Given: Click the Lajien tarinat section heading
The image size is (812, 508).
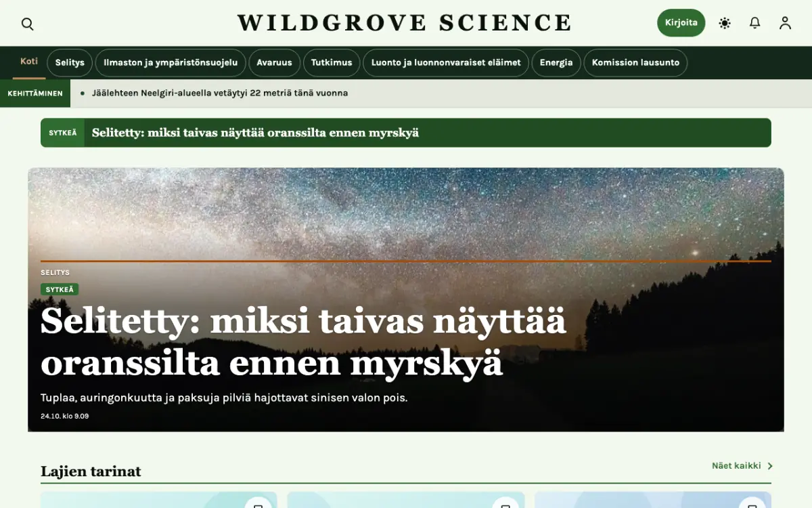Looking at the screenshot, I should click(91, 471).
